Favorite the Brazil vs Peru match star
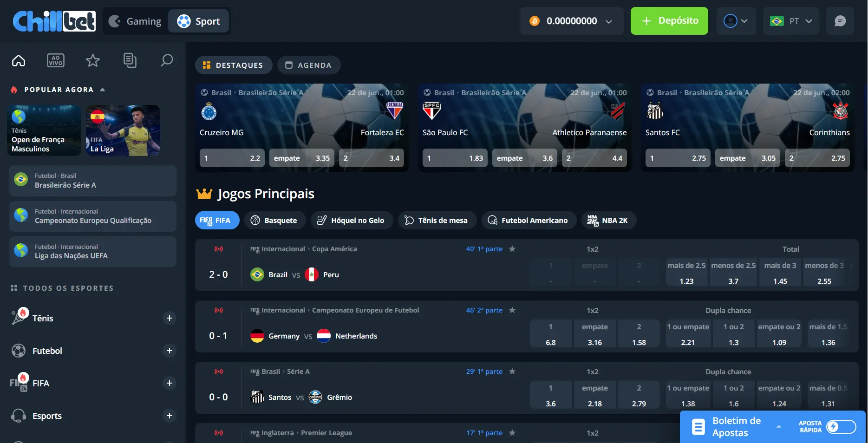 [512, 249]
